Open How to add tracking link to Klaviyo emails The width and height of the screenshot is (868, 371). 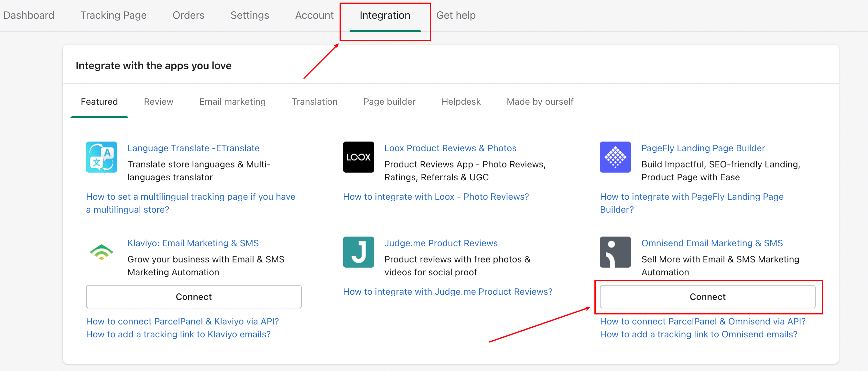(178, 334)
